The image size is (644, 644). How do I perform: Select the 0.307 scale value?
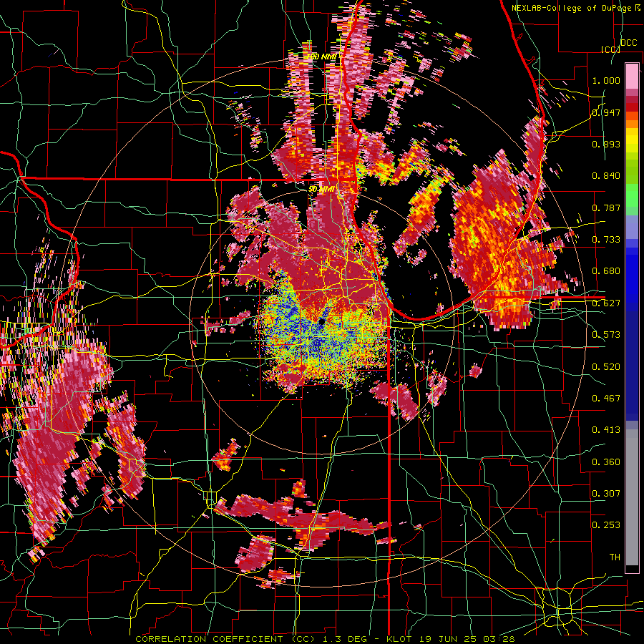606,494
